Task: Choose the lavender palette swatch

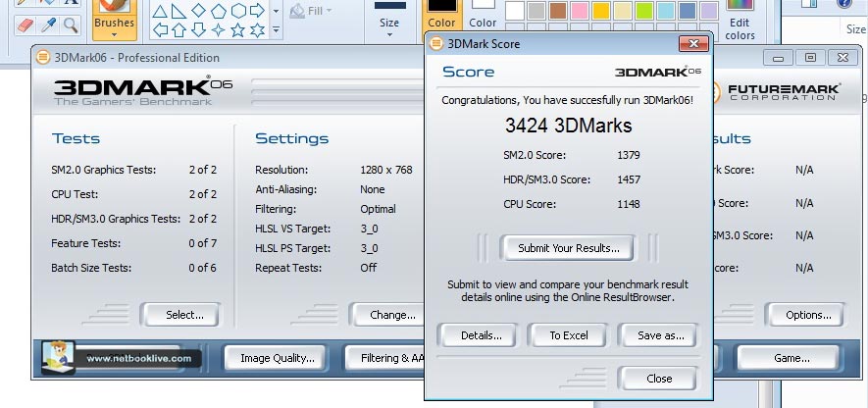Action: [x=709, y=11]
